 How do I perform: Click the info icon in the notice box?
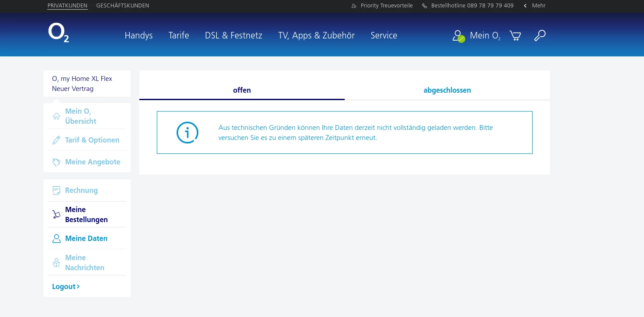coord(187,132)
